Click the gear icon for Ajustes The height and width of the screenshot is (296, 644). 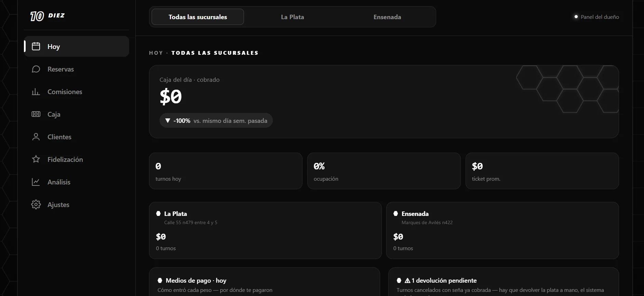(x=36, y=205)
